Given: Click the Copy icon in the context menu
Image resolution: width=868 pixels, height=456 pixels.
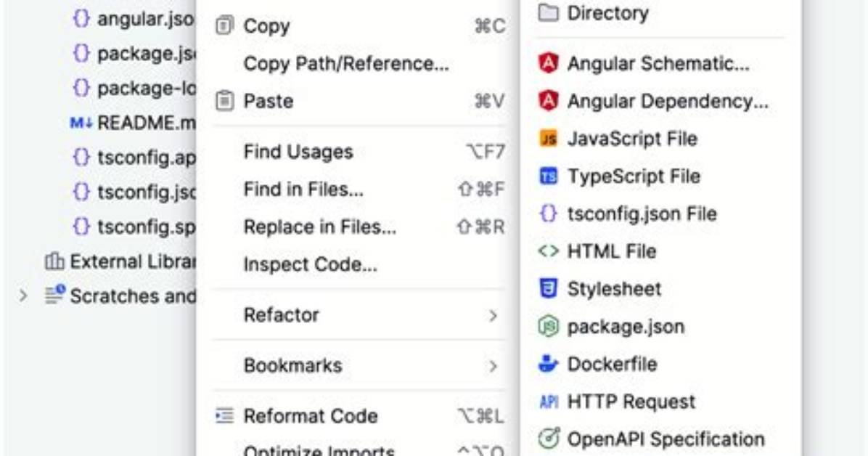Looking at the screenshot, I should click(x=224, y=26).
